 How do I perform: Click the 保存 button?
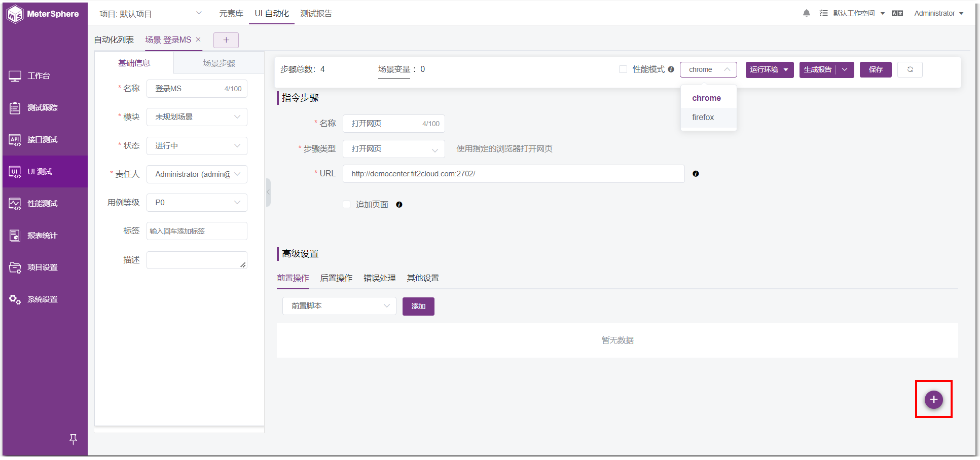point(876,69)
